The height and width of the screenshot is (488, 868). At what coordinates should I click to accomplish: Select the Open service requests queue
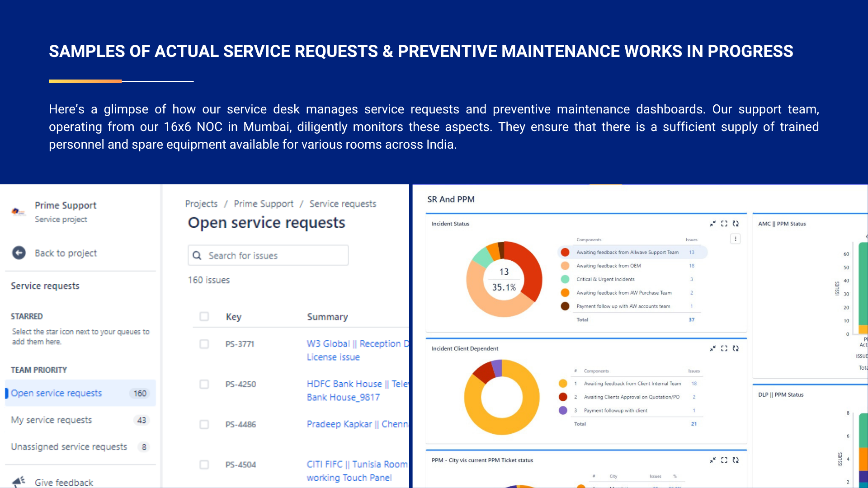point(57,393)
